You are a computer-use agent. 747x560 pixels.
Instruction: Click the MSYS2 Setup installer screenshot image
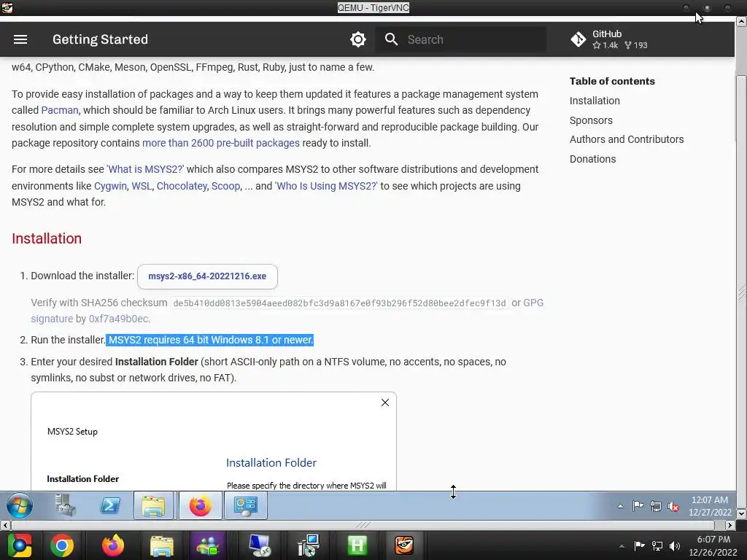click(x=214, y=441)
